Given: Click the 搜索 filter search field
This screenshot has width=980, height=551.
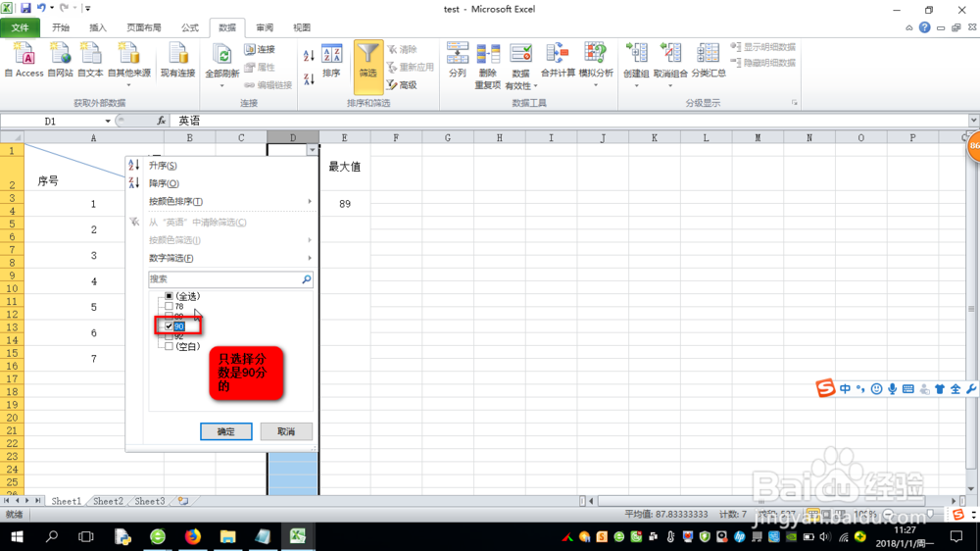Looking at the screenshot, I should 225,279.
